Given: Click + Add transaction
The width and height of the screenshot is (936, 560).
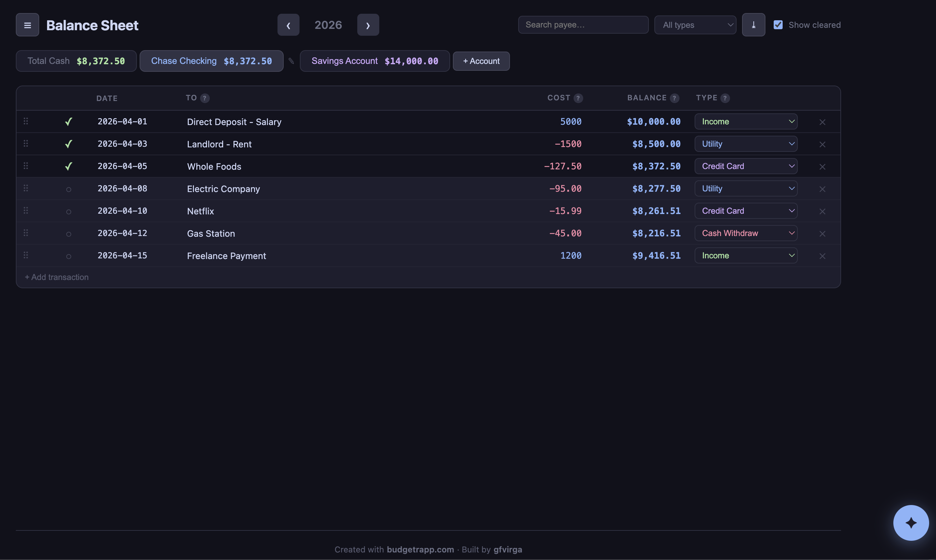Looking at the screenshot, I should [56, 277].
